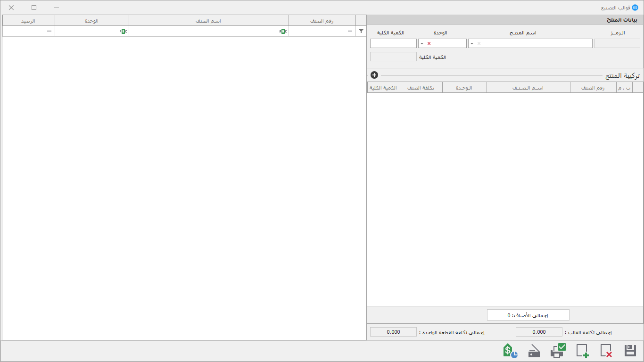Click the اسم المنتج combo box field

pyautogui.click(x=530, y=43)
